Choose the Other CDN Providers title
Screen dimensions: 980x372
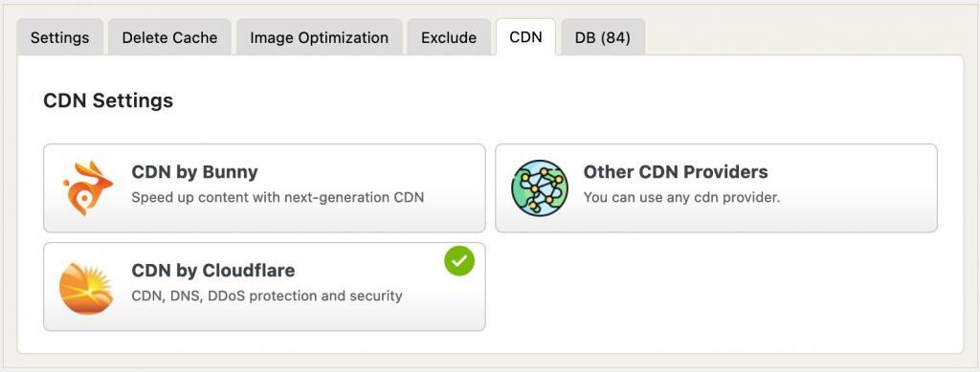(676, 171)
